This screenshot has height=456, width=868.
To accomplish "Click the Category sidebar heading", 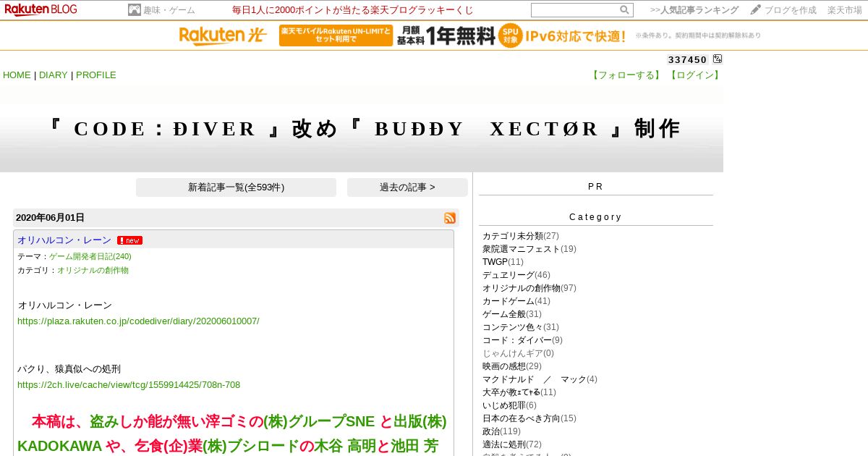I will (x=595, y=217).
